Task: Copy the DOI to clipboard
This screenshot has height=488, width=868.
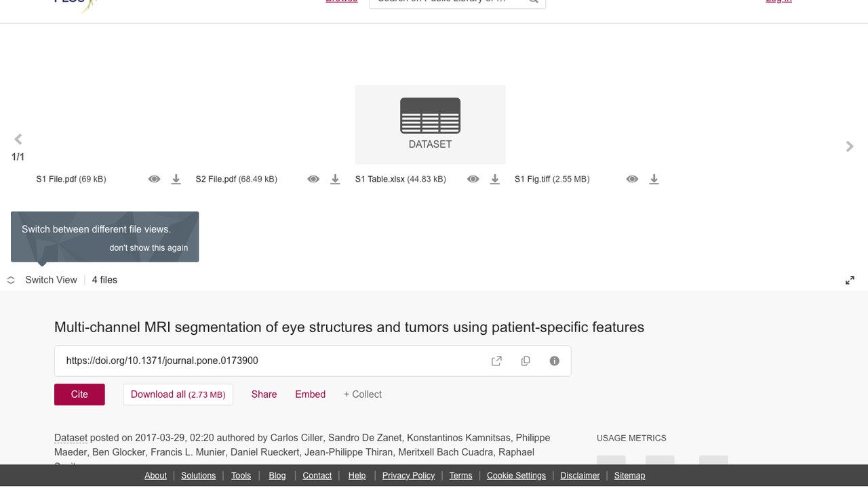Action: point(526,361)
